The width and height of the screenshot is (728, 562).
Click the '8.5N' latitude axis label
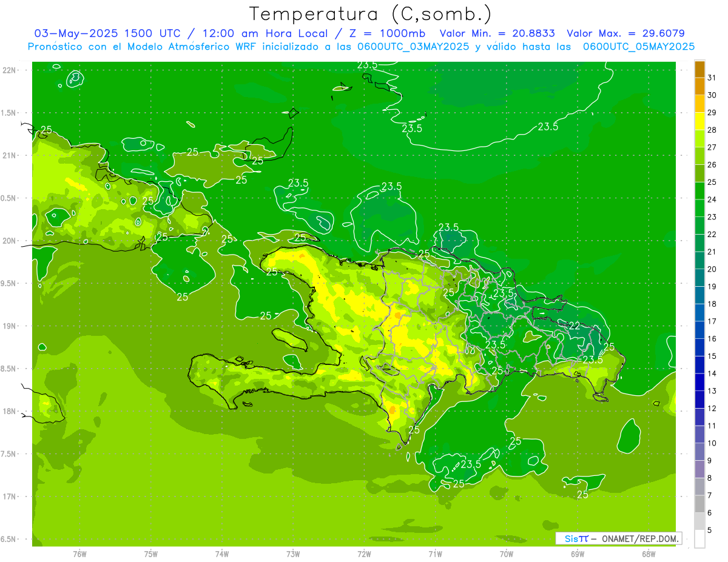[x=9, y=369]
